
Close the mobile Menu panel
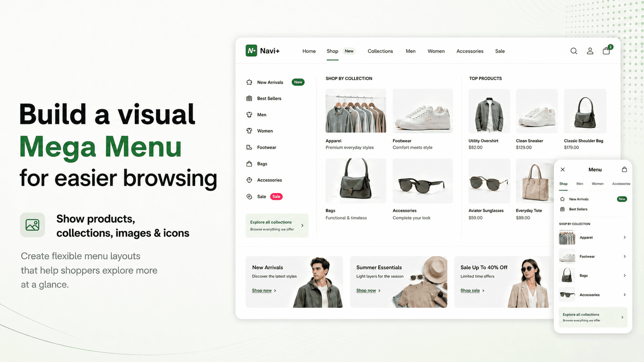[x=563, y=170]
